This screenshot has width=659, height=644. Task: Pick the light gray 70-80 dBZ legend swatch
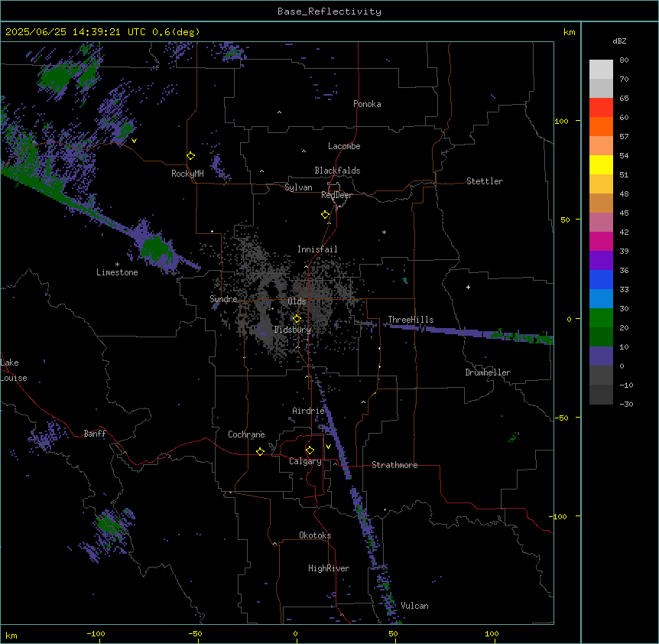tap(601, 70)
